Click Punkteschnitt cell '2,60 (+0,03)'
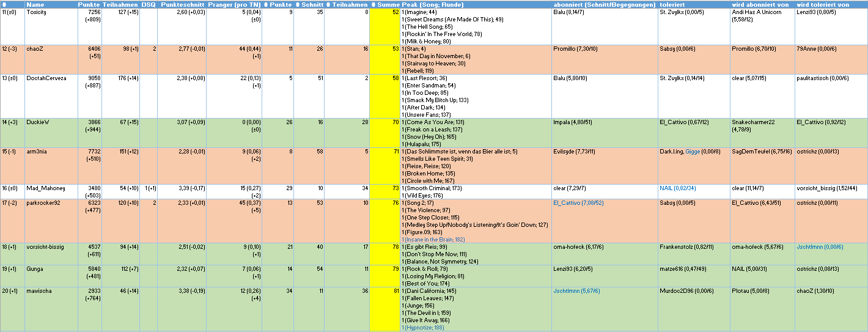The width and height of the screenshot is (868, 332). click(182, 26)
